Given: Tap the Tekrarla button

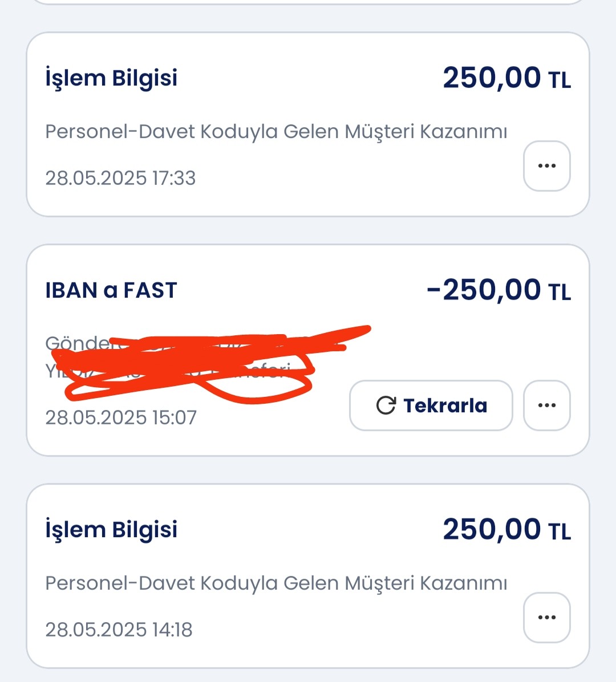Looking at the screenshot, I should pyautogui.click(x=431, y=405).
